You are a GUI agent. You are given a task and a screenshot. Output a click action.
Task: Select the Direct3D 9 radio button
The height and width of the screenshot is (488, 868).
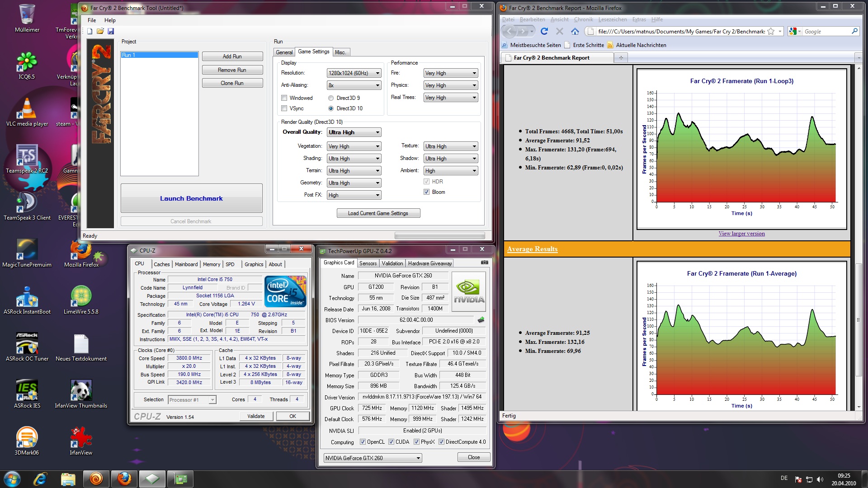tap(331, 98)
